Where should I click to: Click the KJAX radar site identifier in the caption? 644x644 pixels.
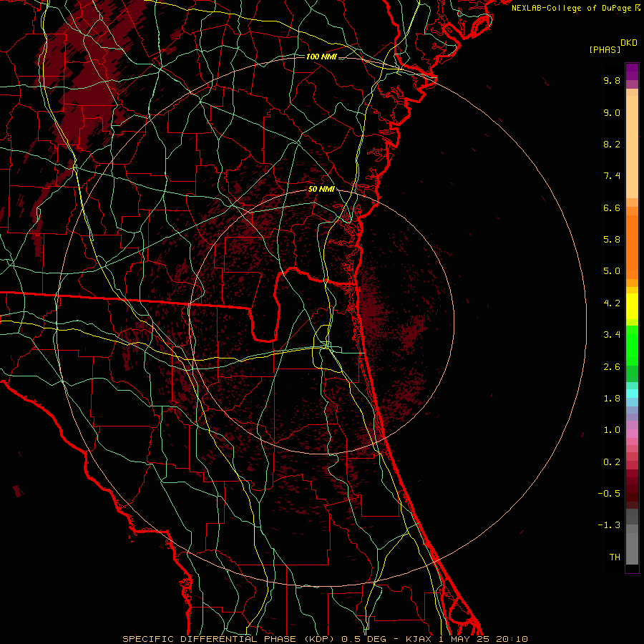tap(418, 639)
